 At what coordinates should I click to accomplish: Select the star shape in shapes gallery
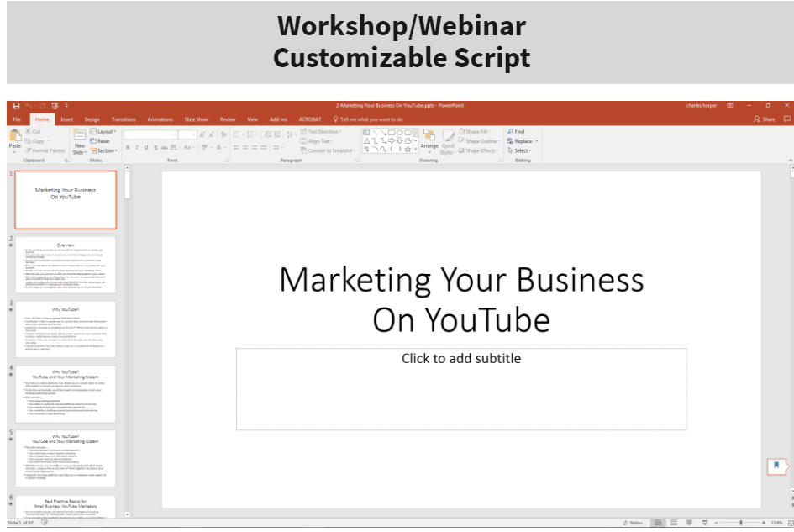(408, 150)
